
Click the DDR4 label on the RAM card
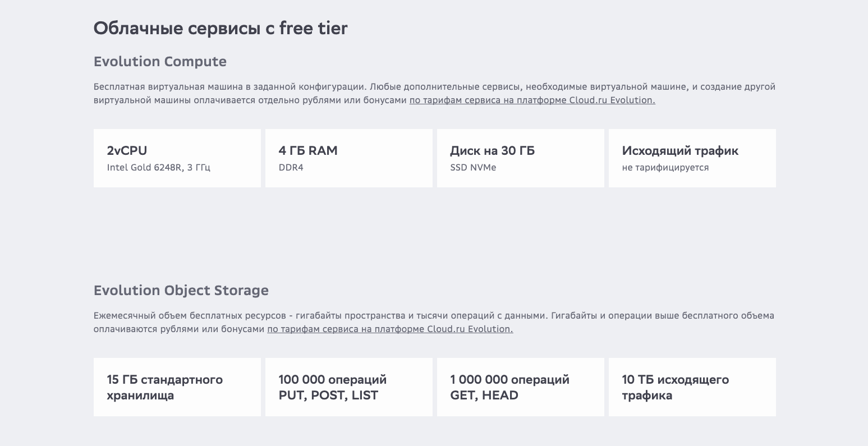290,167
